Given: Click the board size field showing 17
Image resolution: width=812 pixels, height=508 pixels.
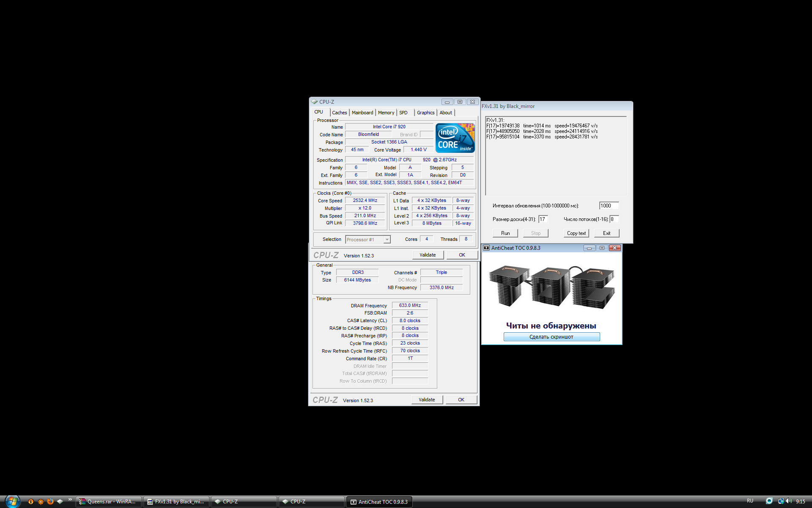Looking at the screenshot, I should (x=543, y=219).
